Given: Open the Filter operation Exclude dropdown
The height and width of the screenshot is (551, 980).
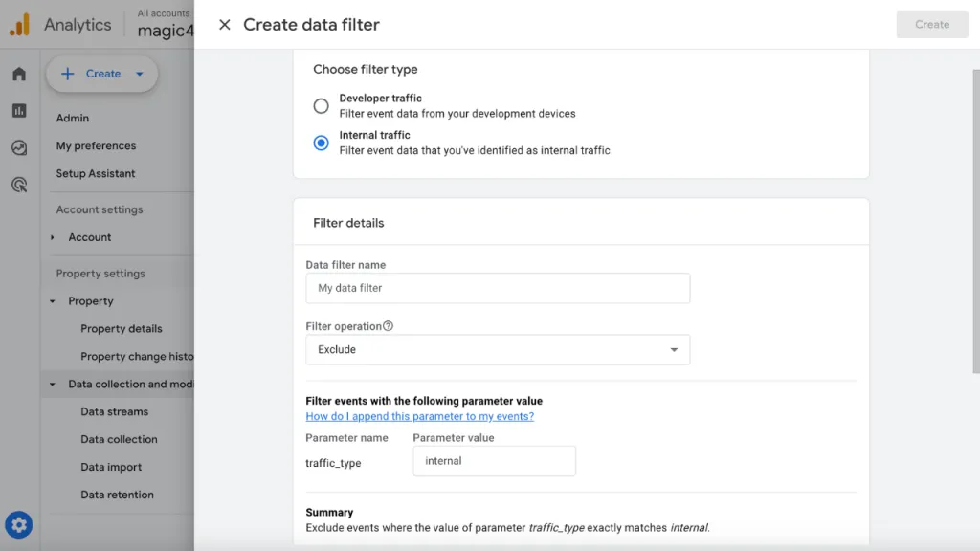Looking at the screenshot, I should tap(498, 350).
